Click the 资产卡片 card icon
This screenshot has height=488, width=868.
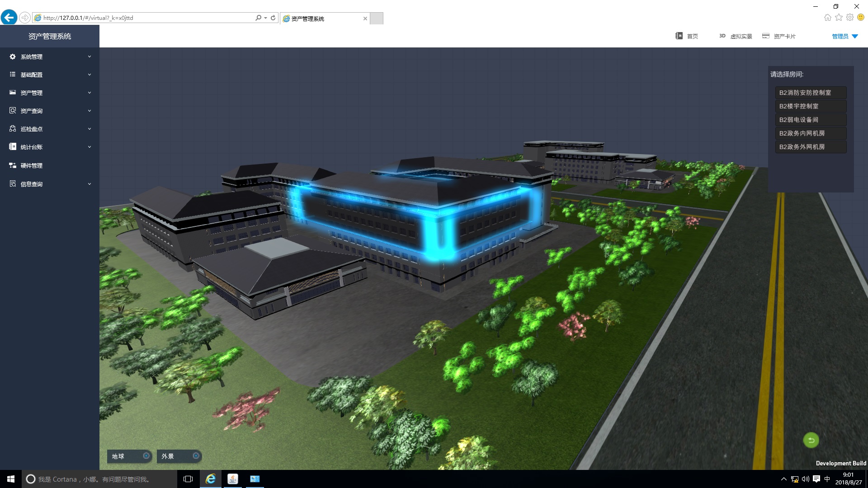pos(765,36)
